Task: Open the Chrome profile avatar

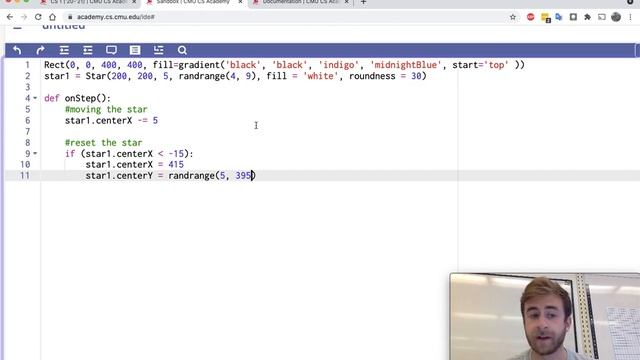Action: click(x=616, y=17)
